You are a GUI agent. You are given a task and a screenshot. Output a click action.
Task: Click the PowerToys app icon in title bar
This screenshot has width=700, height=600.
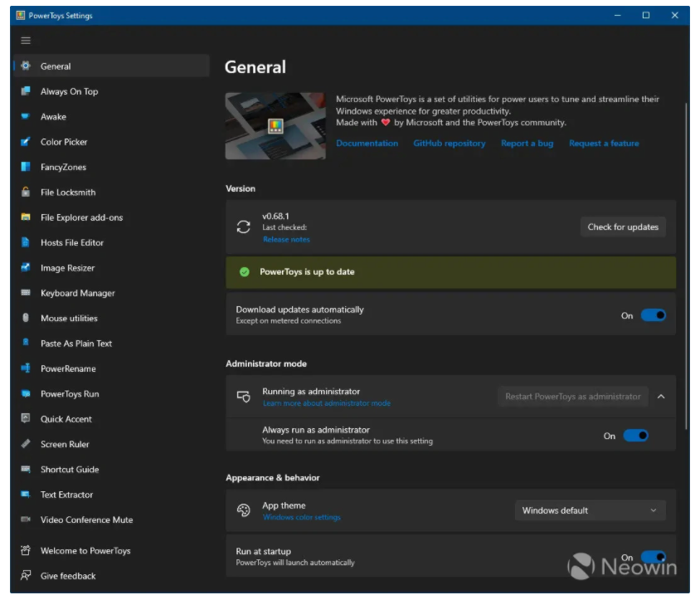click(x=21, y=16)
